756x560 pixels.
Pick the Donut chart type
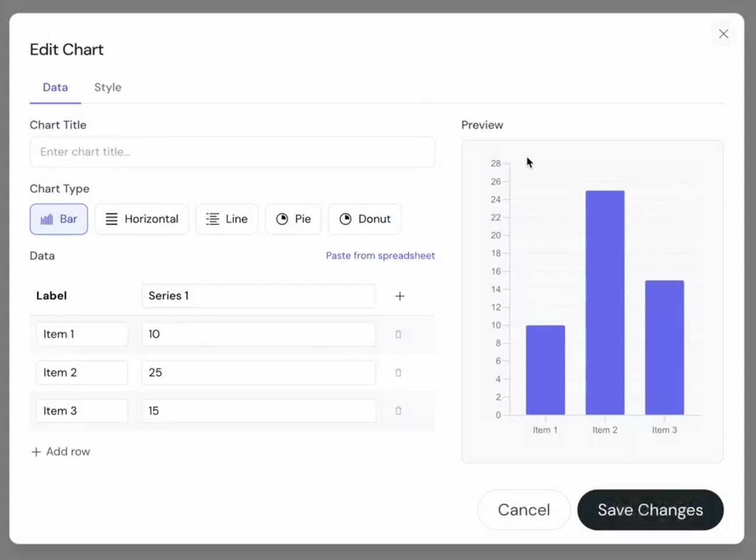click(365, 219)
